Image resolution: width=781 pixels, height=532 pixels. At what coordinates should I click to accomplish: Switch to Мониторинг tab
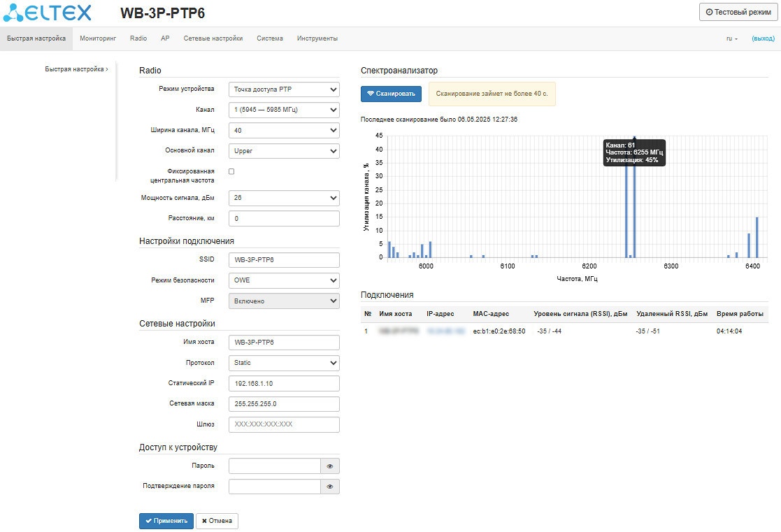[x=98, y=38]
